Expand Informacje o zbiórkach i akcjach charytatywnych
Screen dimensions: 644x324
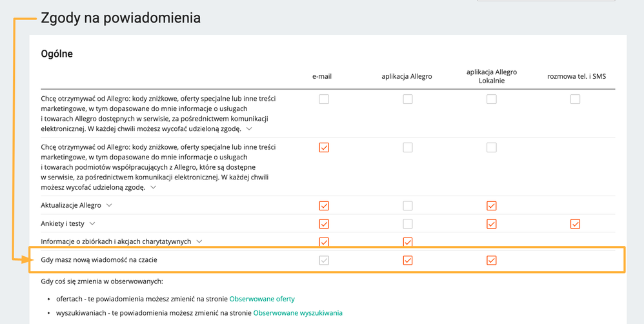[x=199, y=241]
